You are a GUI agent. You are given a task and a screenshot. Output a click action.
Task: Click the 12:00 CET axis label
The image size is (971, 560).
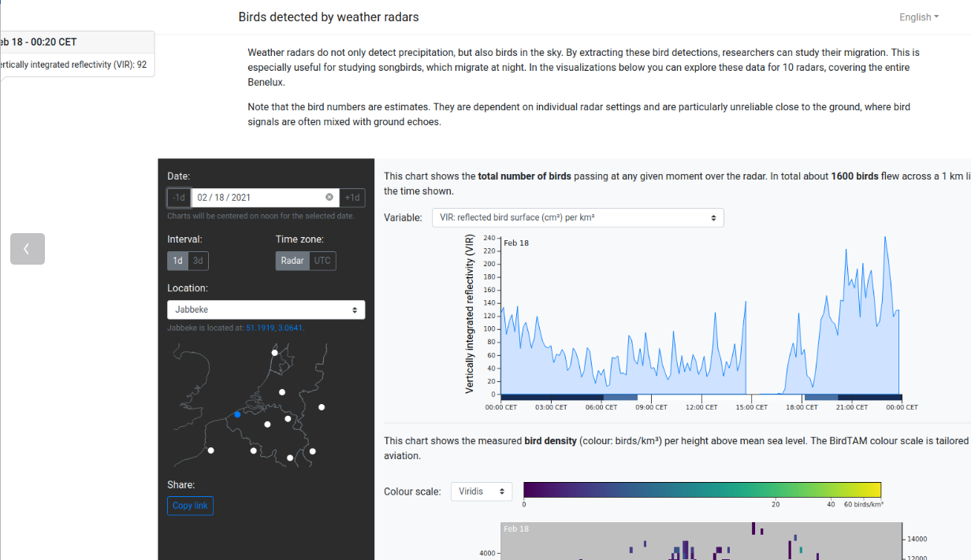(701, 407)
